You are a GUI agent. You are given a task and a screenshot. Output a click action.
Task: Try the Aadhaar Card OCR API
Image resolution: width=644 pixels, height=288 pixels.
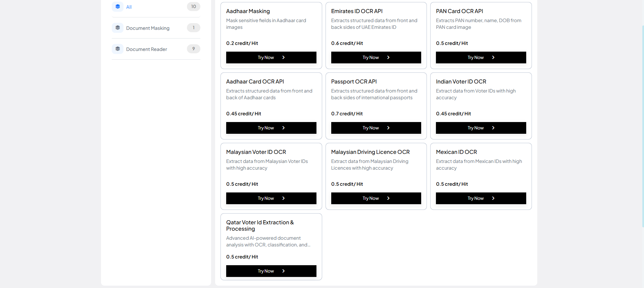(x=271, y=128)
